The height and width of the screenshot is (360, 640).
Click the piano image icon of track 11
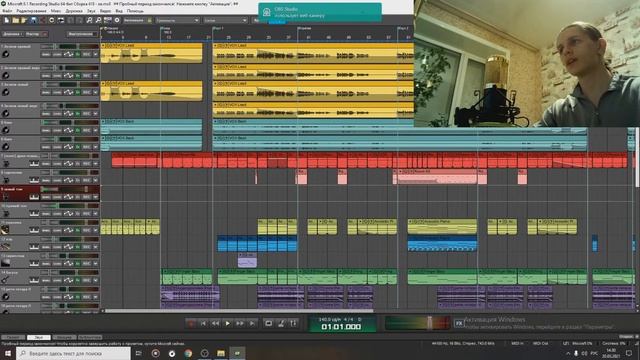[6, 230]
